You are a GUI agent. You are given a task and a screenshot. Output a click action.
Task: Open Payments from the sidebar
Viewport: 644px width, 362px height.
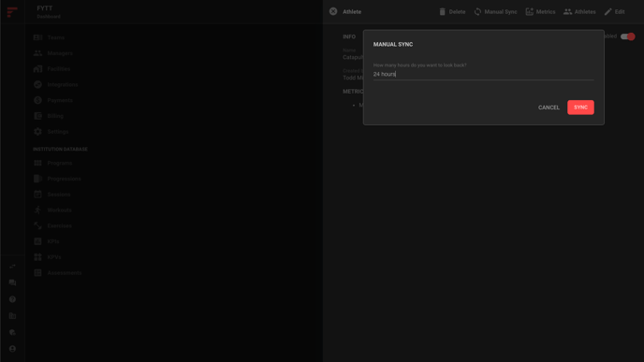(53, 100)
